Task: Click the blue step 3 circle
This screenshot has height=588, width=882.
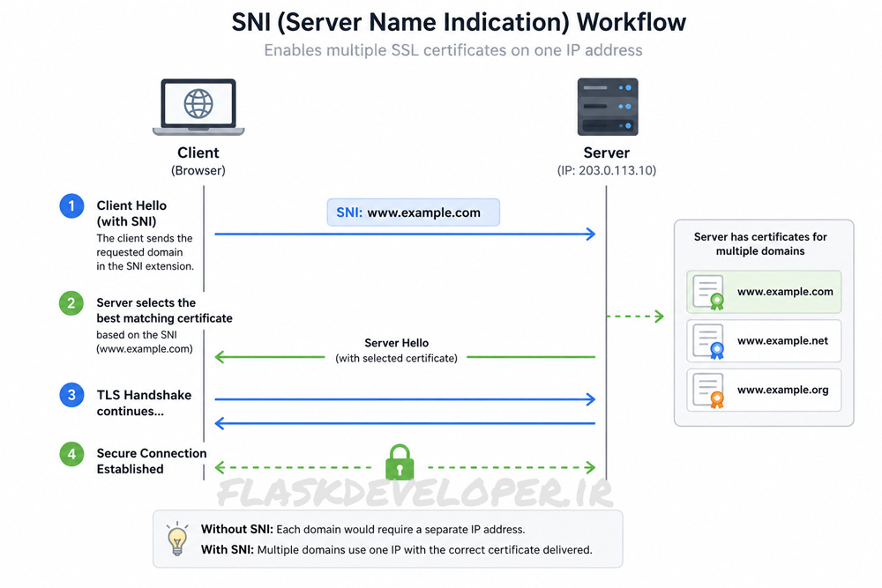Action: [71, 395]
